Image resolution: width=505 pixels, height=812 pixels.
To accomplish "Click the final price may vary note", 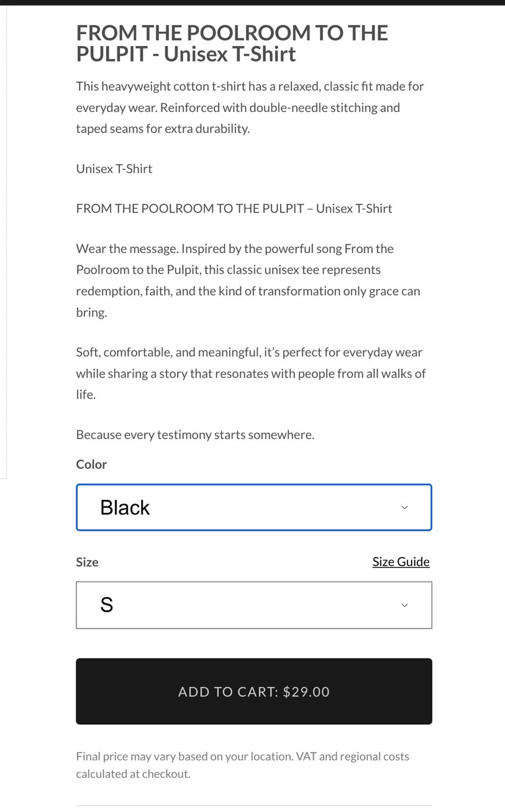I will [x=242, y=765].
